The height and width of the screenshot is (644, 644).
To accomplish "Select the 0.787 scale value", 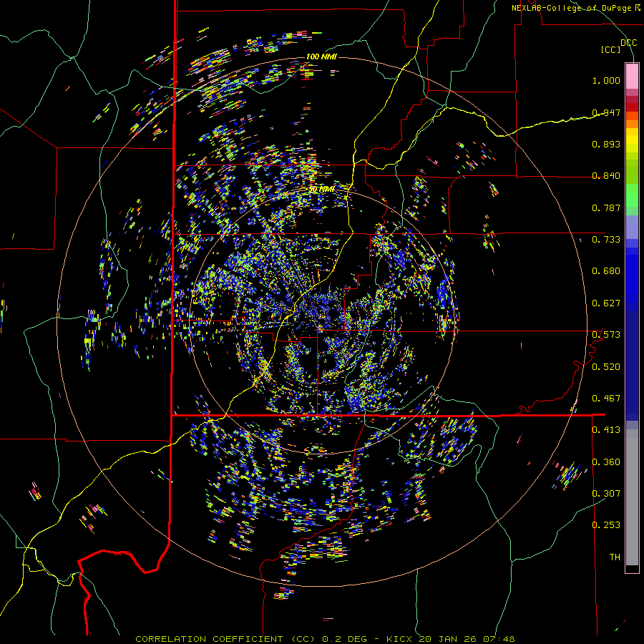I will pos(606,208).
